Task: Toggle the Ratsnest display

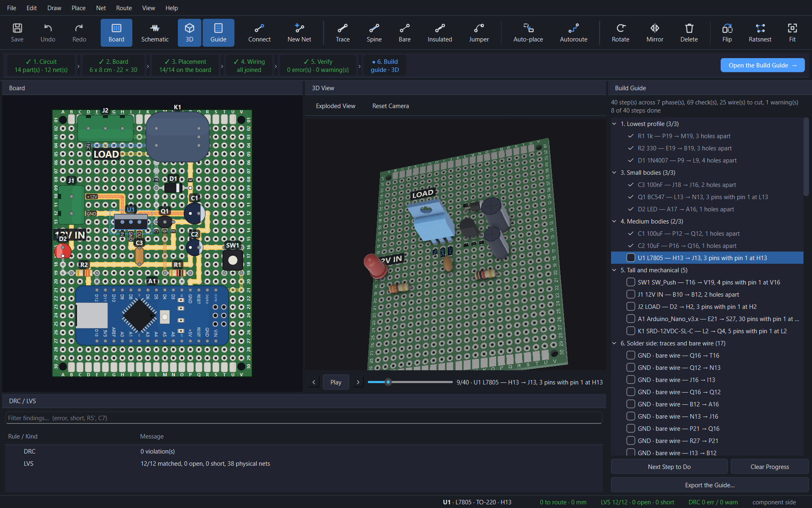Action: tap(760, 33)
